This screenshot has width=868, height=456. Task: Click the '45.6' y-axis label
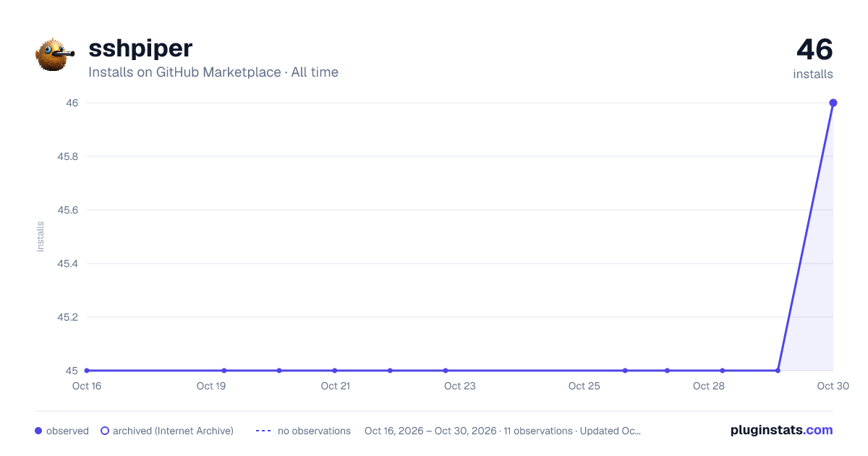click(x=67, y=210)
